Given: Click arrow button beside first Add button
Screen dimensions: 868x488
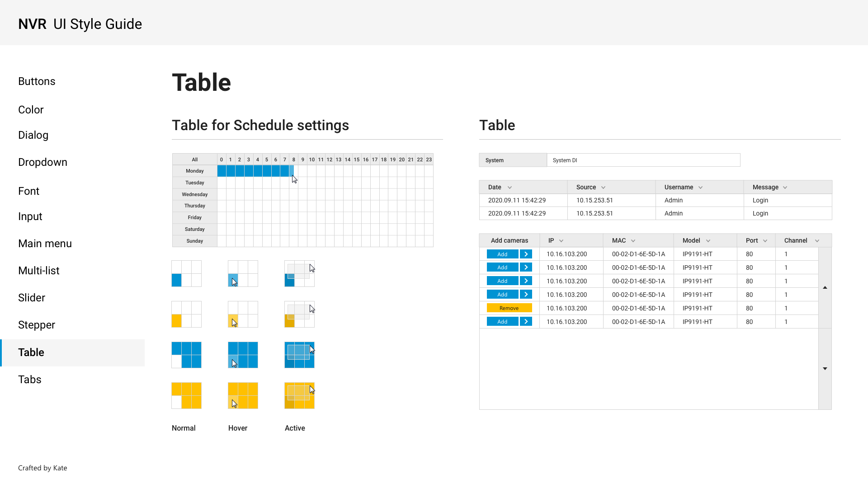Looking at the screenshot, I should pyautogui.click(x=526, y=254).
